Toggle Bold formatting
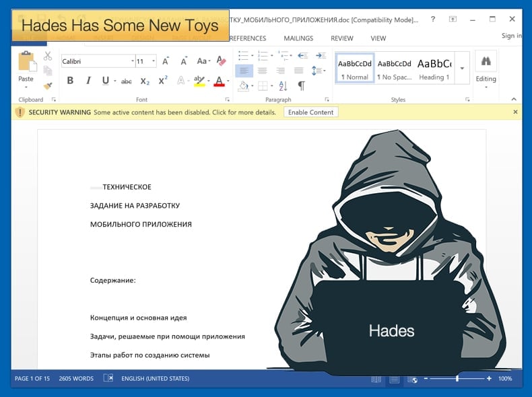532x397 pixels. coord(70,80)
